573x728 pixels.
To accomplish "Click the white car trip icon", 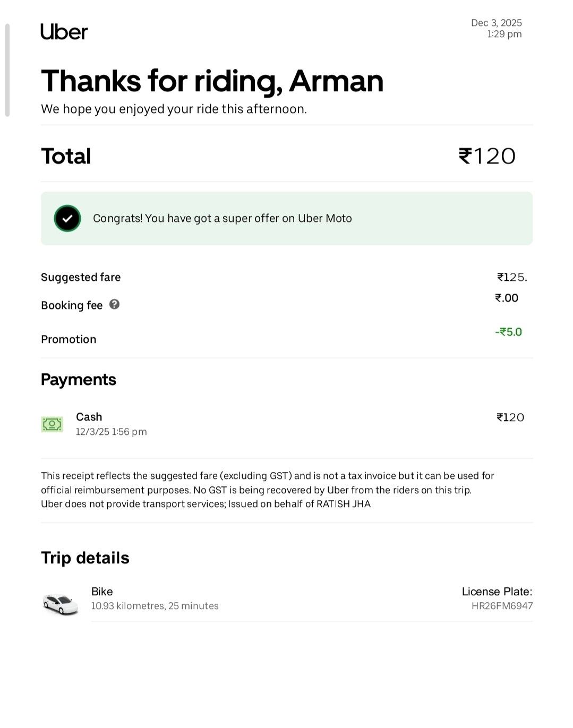I will [x=61, y=604].
